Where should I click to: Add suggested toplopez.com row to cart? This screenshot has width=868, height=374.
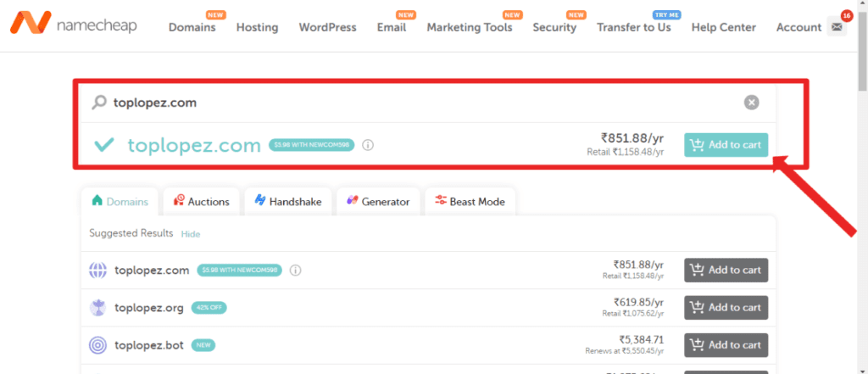[726, 271]
